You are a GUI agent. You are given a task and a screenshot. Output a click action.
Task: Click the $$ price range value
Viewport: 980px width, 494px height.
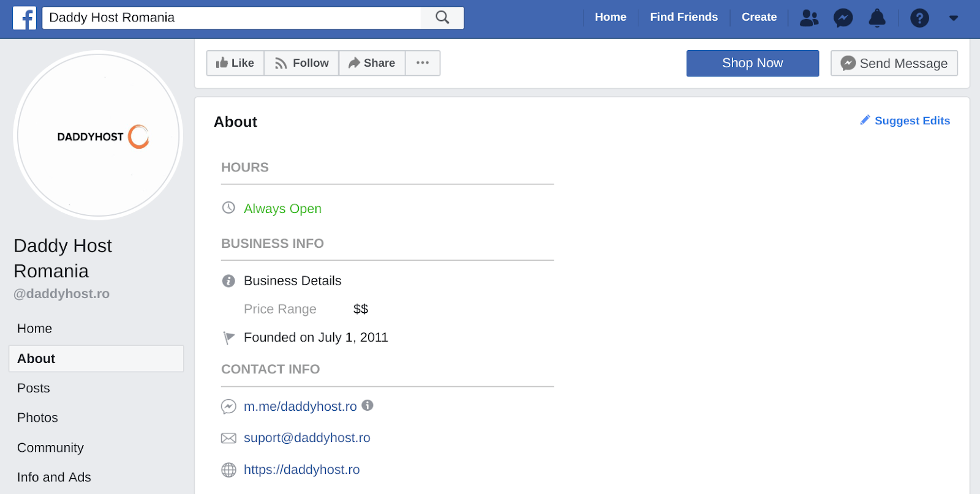pos(361,309)
